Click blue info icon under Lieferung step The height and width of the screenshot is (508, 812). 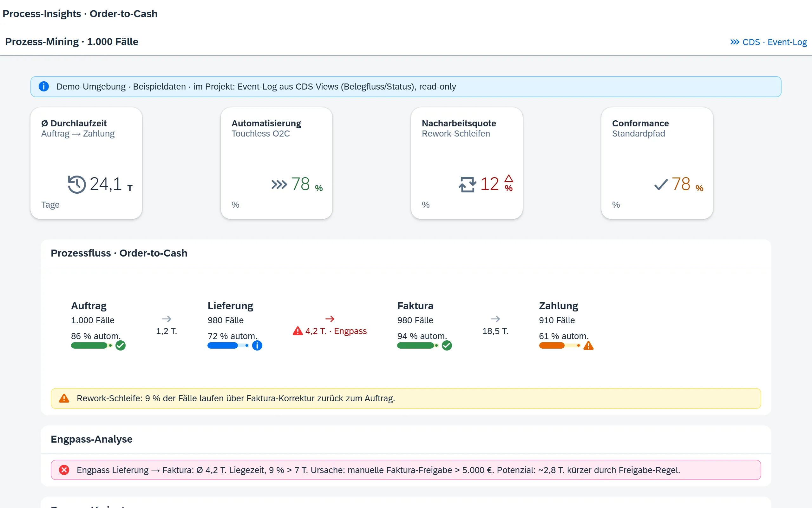pos(257,345)
